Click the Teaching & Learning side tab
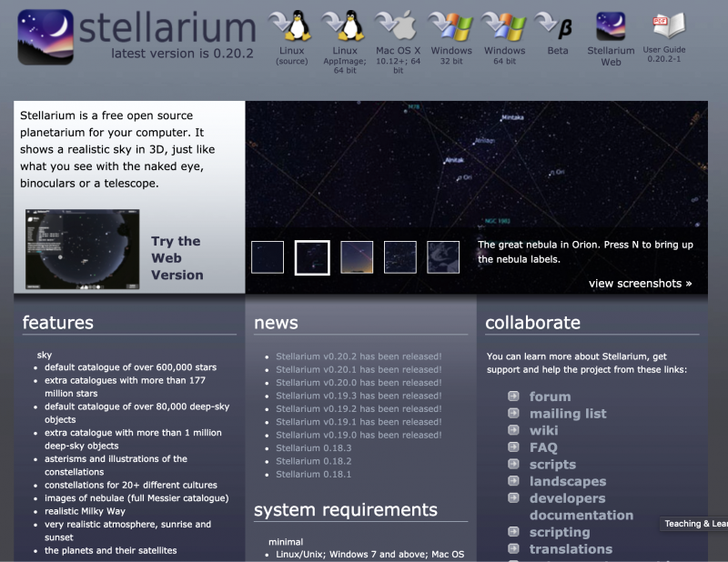The width and height of the screenshot is (728, 562). (693, 524)
